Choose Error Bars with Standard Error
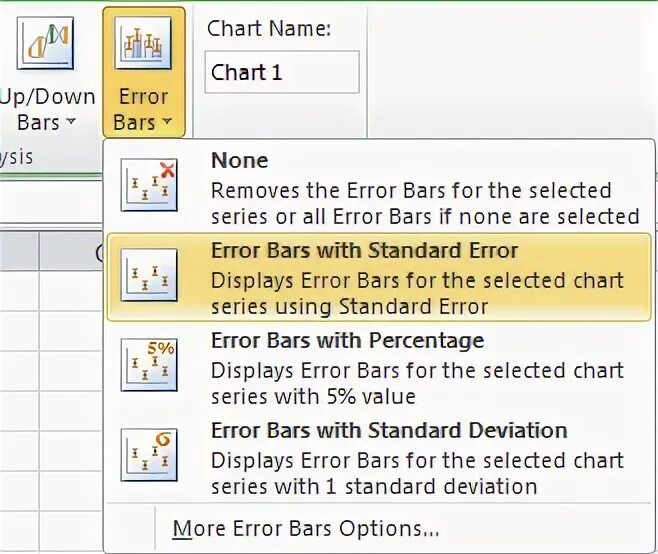The image size is (658, 554). [x=364, y=249]
